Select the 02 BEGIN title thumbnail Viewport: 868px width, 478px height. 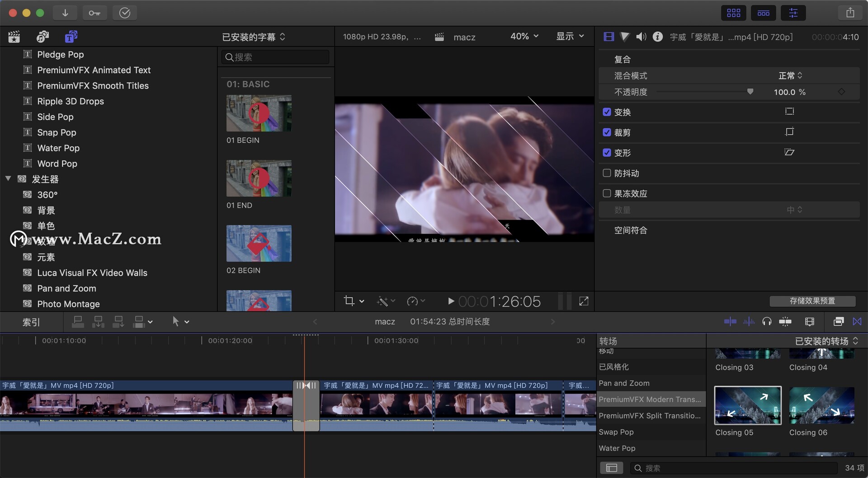pyautogui.click(x=259, y=244)
